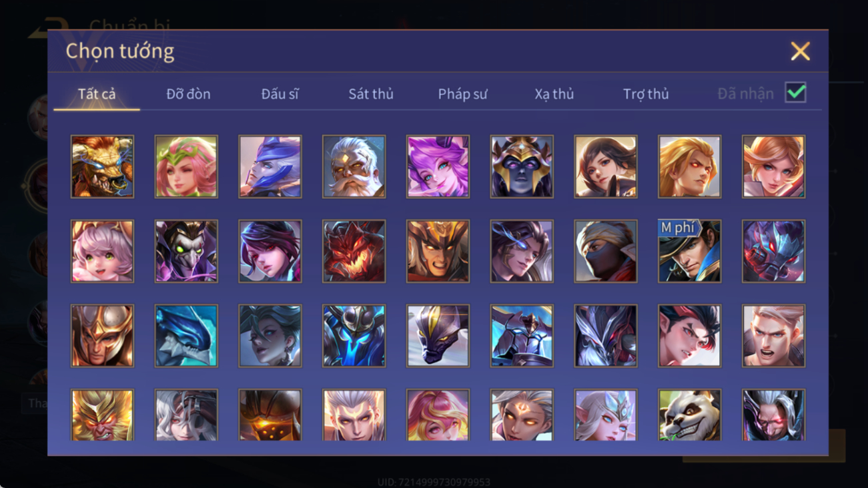This screenshot has height=488, width=868.
Task: Open the Trợ thủ tab
Action: pyautogui.click(x=646, y=94)
